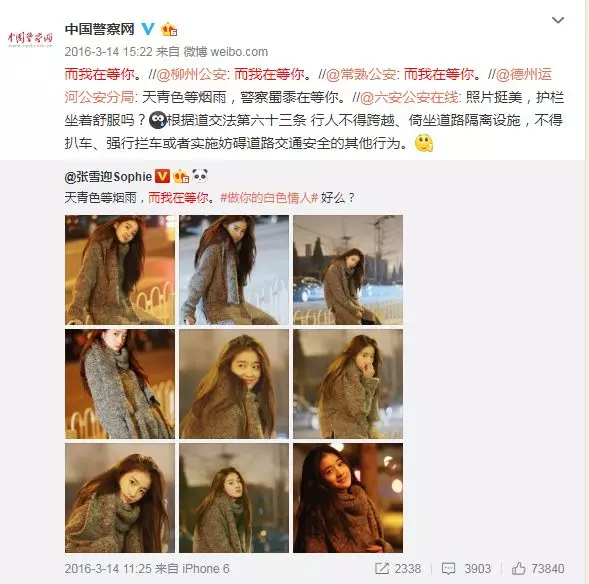Screen dimensions: 589x584
Task: Click the panda icon beside 张雪迎Sophie
Action: (x=200, y=175)
